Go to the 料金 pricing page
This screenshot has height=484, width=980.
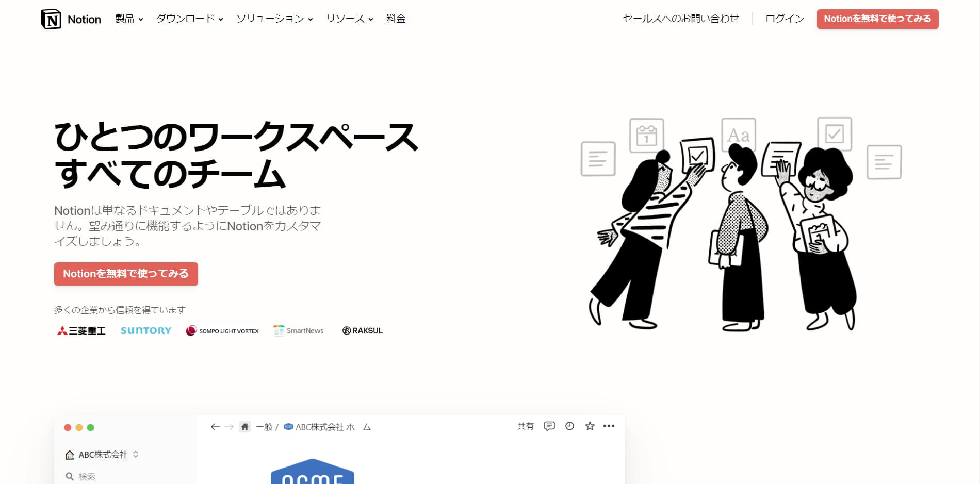(x=396, y=19)
